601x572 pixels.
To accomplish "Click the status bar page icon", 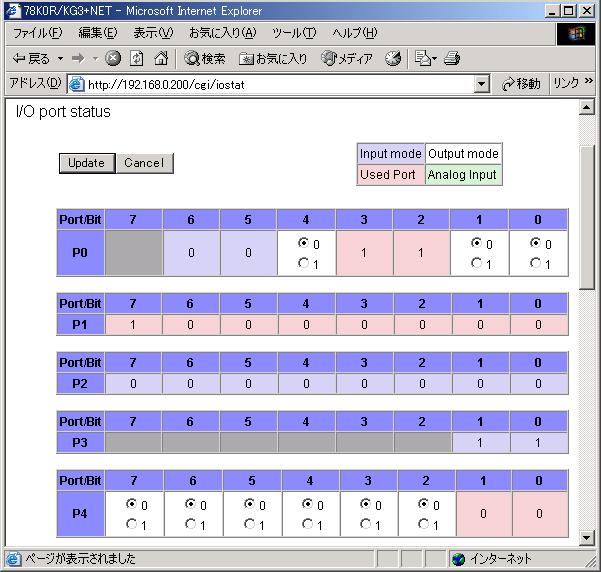I will point(13,559).
